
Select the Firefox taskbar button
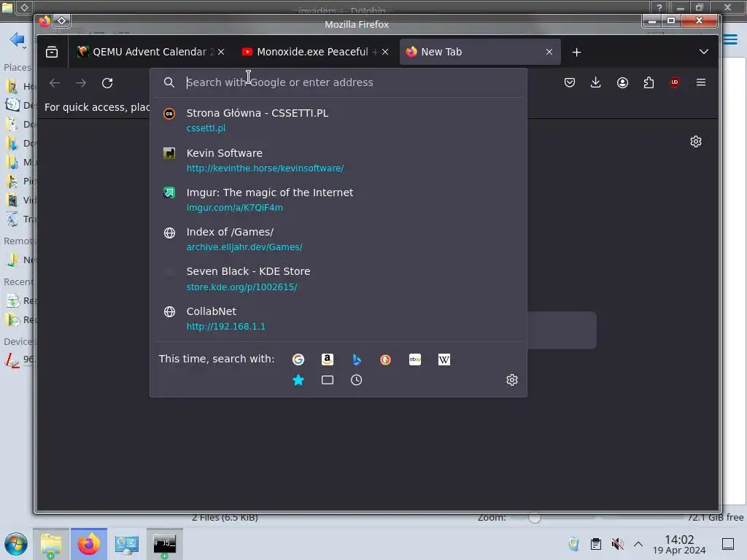click(x=89, y=544)
